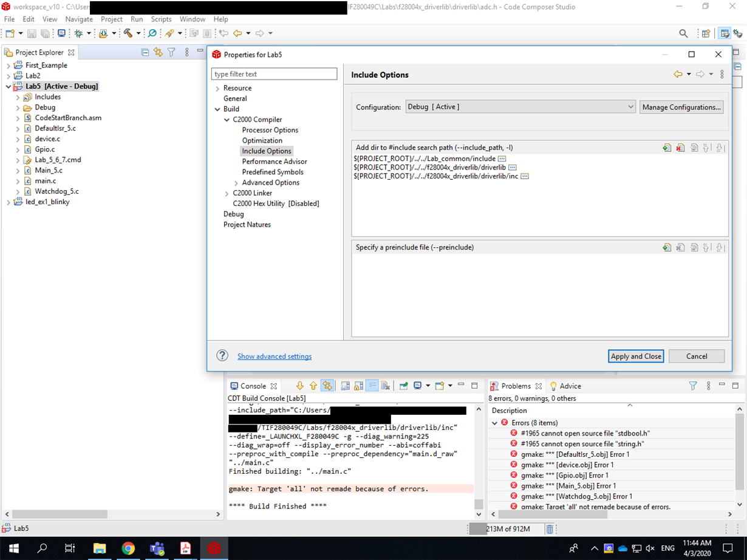The width and height of the screenshot is (747, 560).
Task: Click the garbage collector trash icon
Action: (549, 529)
